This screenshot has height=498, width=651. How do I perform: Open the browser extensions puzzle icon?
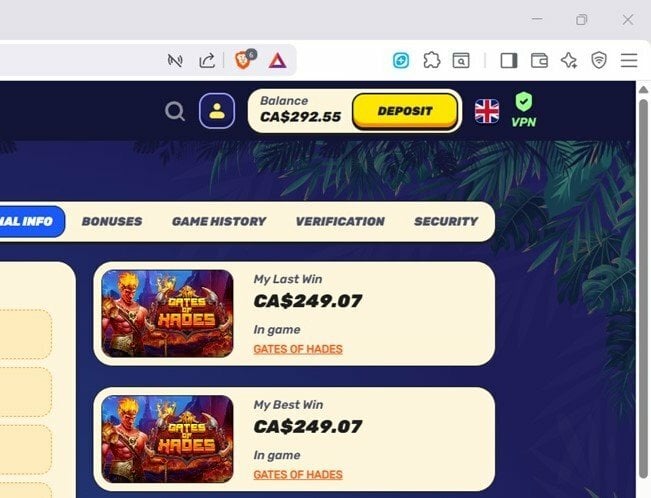(431, 61)
